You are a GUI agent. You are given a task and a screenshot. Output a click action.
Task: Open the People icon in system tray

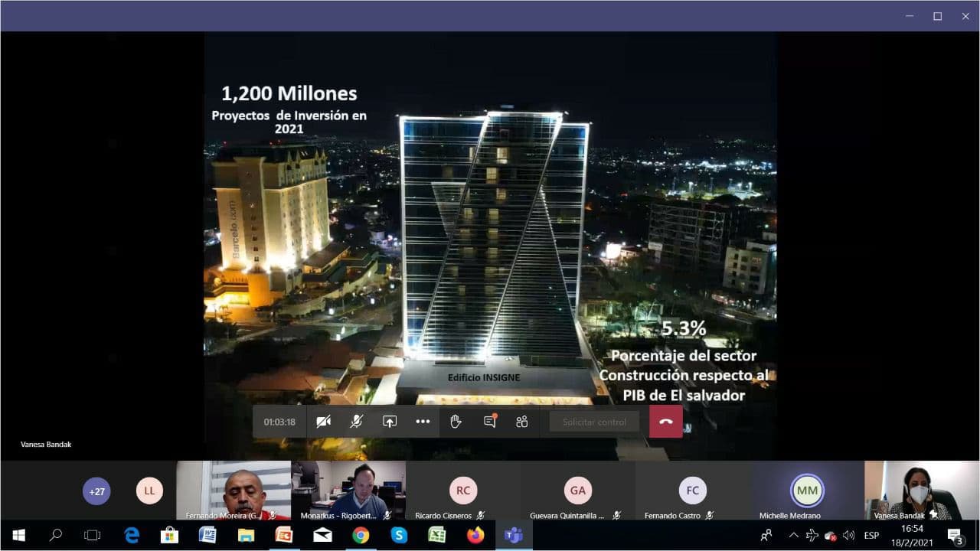[766, 535]
